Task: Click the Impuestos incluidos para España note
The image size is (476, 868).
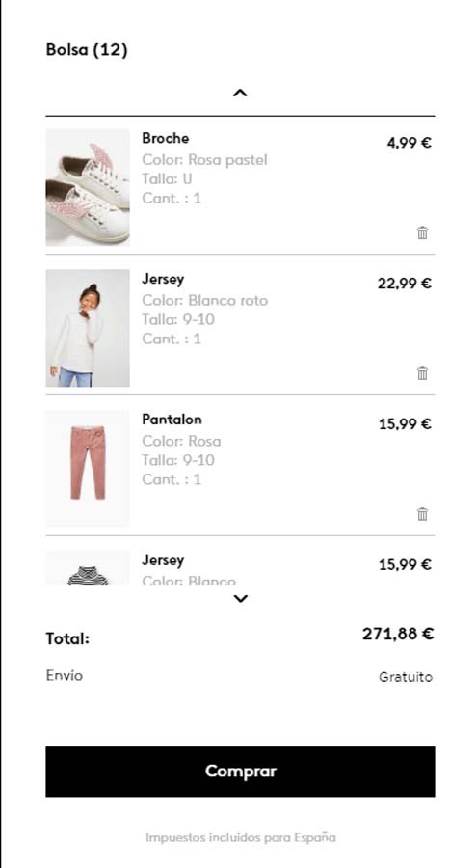Action: [241, 837]
